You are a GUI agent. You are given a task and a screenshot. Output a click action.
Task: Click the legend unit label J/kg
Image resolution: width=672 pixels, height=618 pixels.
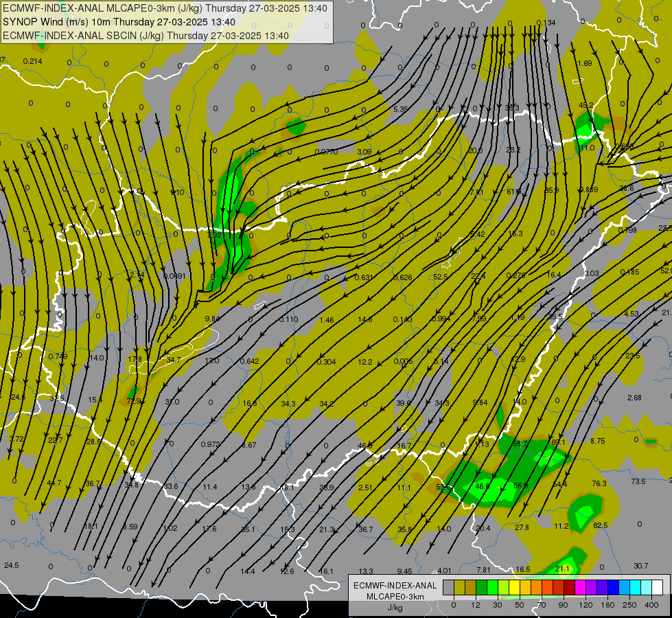click(395, 608)
